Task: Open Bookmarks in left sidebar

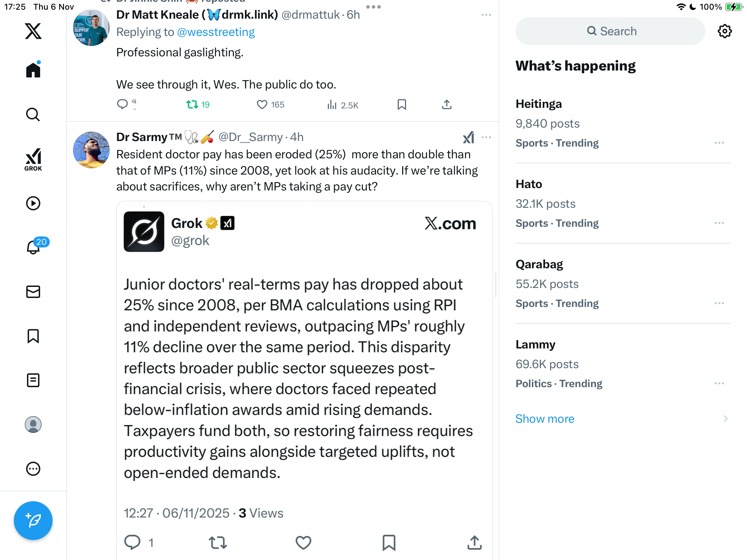Action: pyautogui.click(x=33, y=336)
